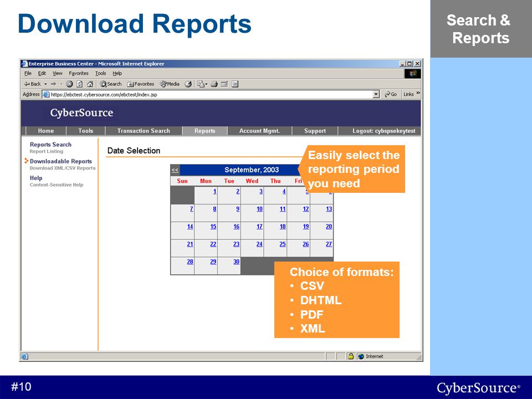Select September 26 in the calendar
Viewport: 532px width, 399px height.
pyautogui.click(x=306, y=244)
